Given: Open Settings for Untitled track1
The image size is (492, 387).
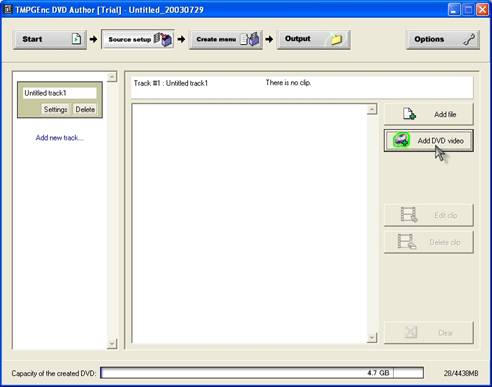Looking at the screenshot, I should 55,109.
